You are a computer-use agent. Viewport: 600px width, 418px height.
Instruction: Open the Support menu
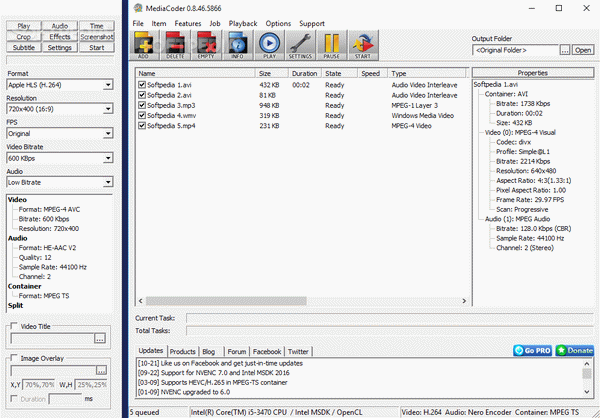[x=312, y=23]
